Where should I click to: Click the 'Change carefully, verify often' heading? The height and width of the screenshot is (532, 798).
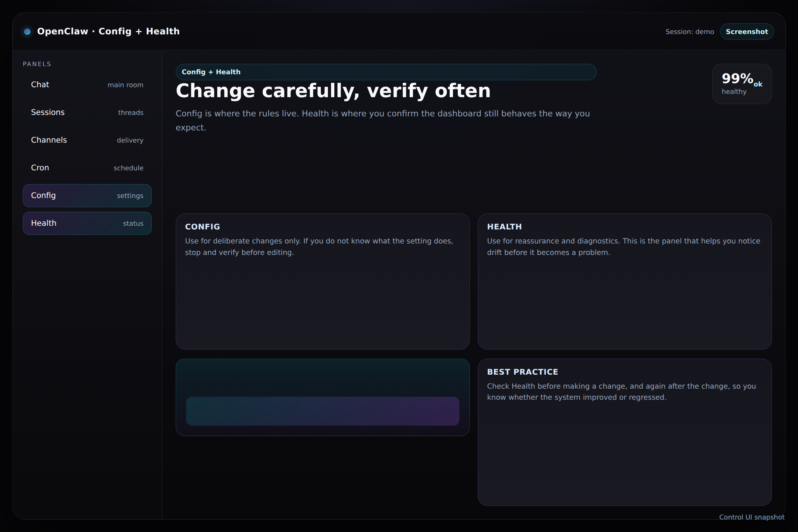pyautogui.click(x=333, y=91)
